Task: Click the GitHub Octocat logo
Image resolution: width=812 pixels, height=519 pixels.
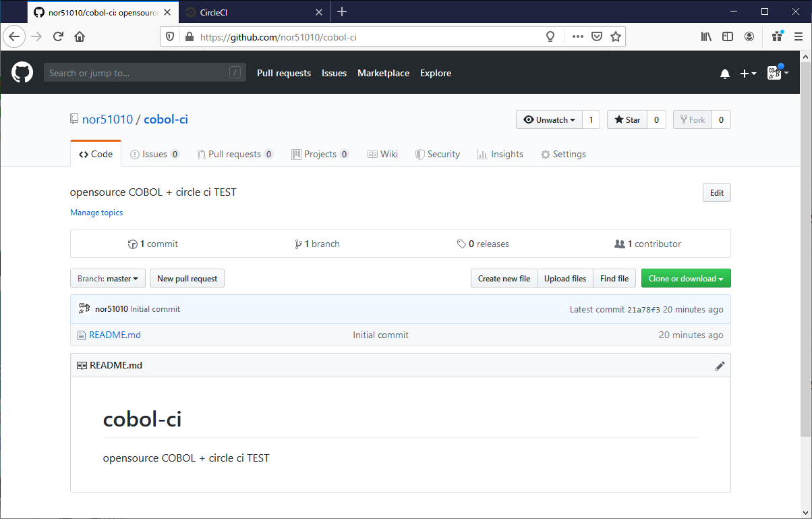Action: click(22, 73)
